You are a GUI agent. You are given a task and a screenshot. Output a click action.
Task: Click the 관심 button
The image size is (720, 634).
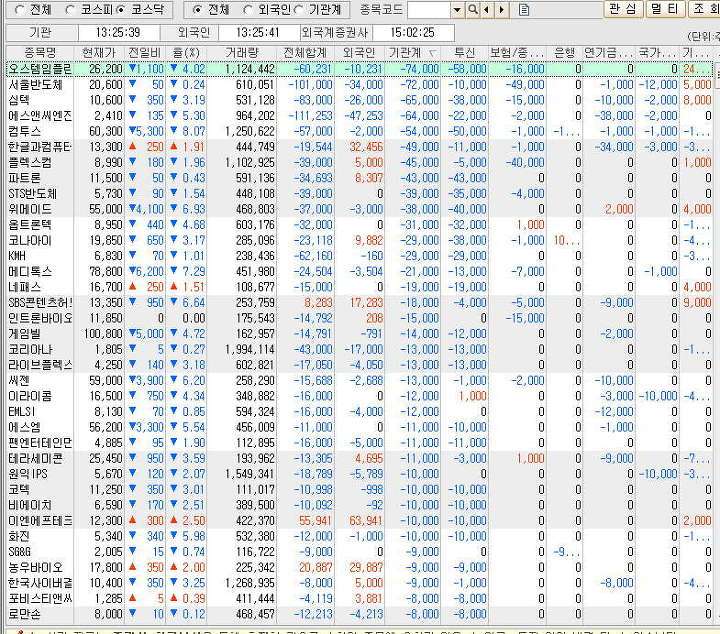(x=623, y=9)
